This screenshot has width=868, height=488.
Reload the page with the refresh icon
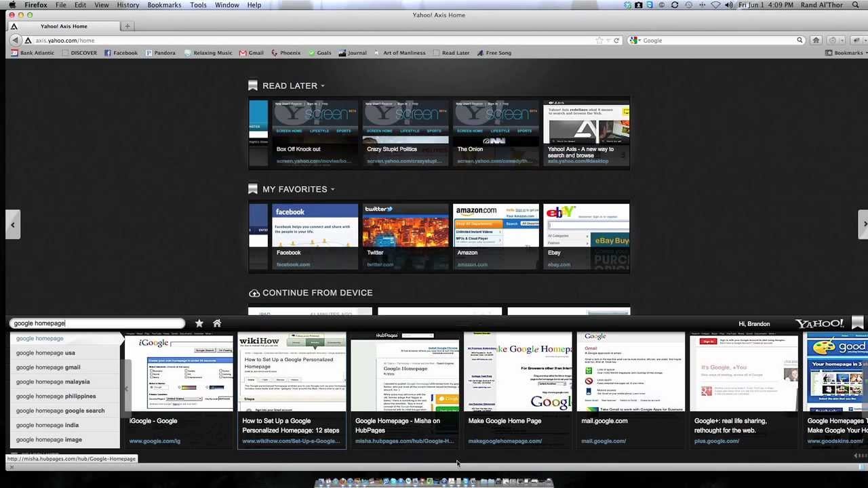tap(616, 41)
